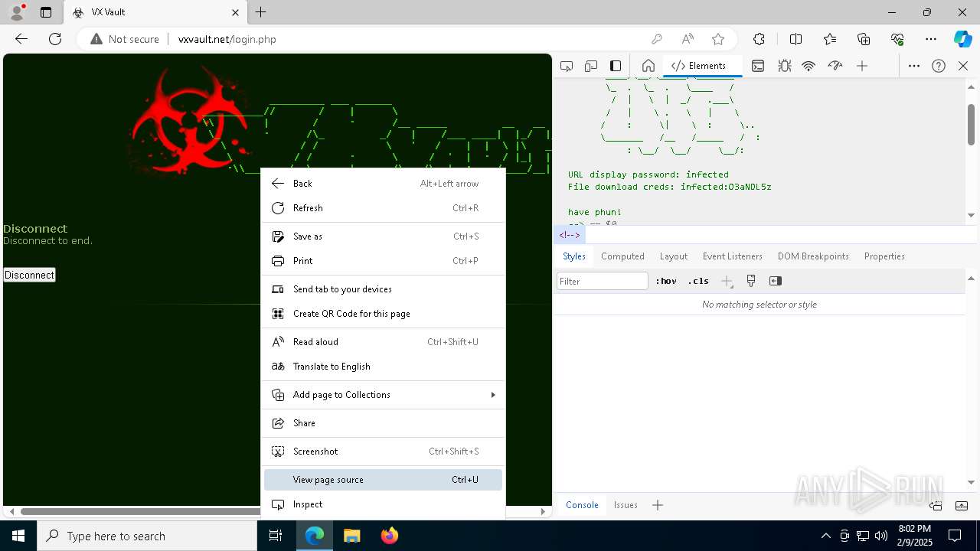The height and width of the screenshot is (551, 980).
Task: Open File Explorer from the taskbar
Action: [x=351, y=536]
